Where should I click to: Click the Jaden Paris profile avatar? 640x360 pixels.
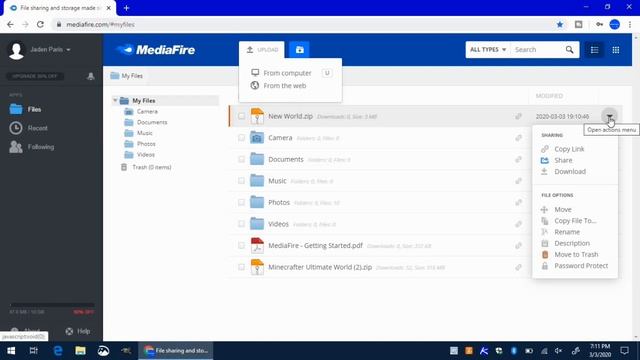click(16, 51)
